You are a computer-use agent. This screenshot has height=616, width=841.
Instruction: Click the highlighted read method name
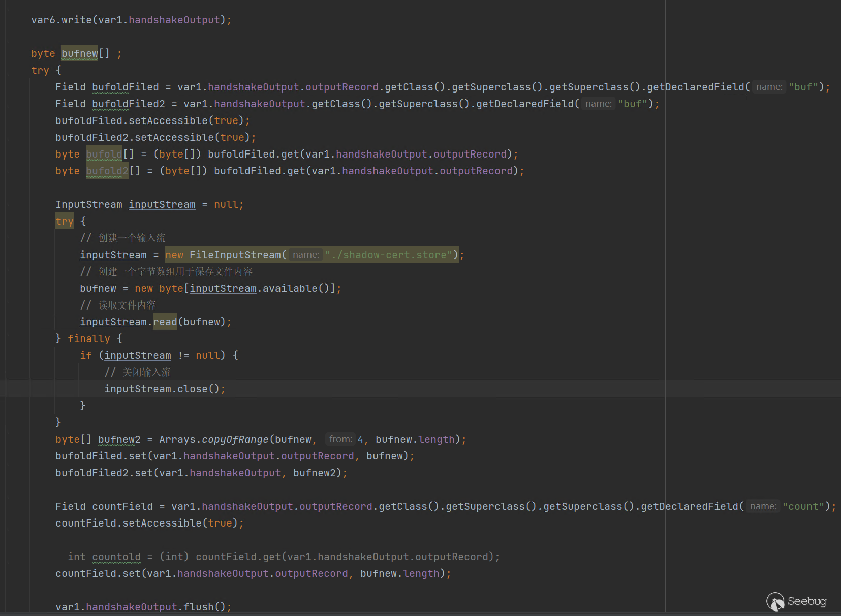(165, 322)
